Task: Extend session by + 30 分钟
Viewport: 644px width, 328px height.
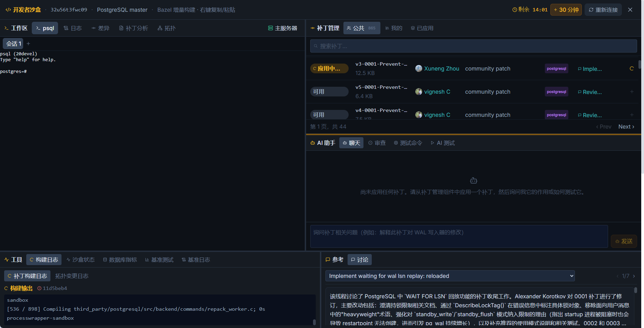Action: 566,10
